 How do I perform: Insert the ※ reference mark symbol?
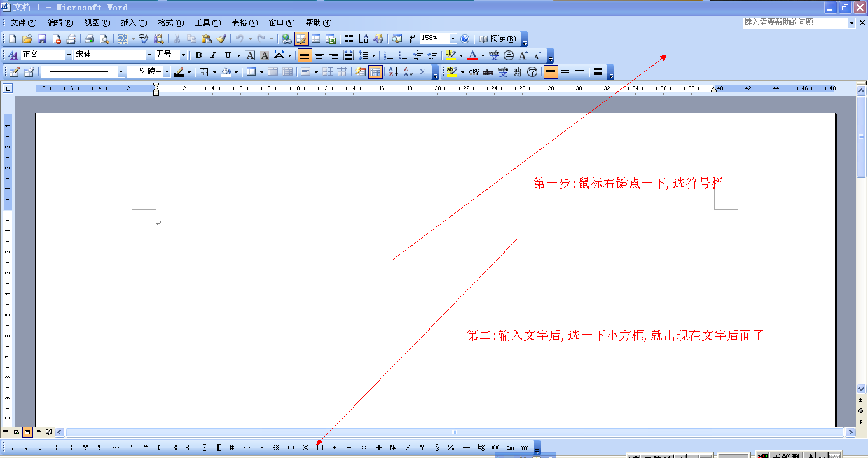276,447
